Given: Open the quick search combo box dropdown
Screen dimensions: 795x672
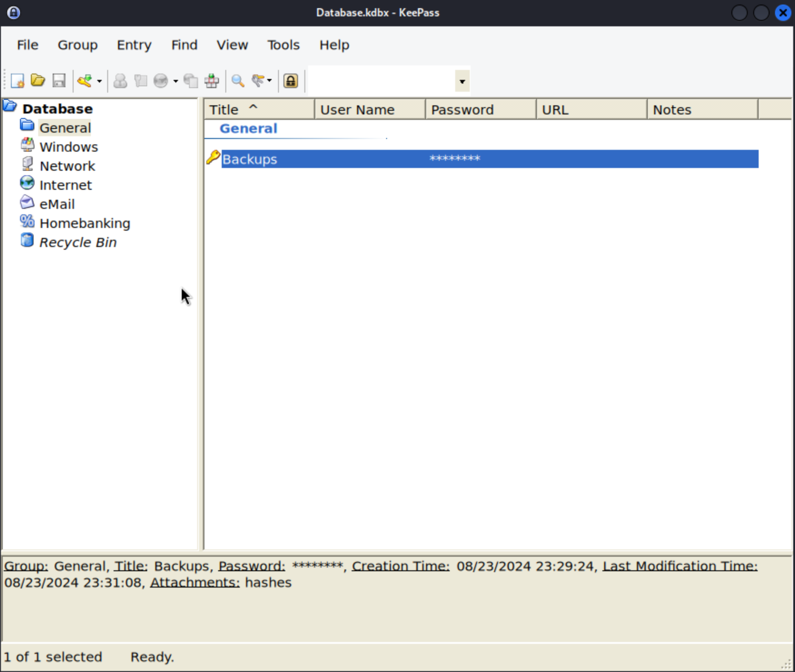Looking at the screenshot, I should click(462, 81).
